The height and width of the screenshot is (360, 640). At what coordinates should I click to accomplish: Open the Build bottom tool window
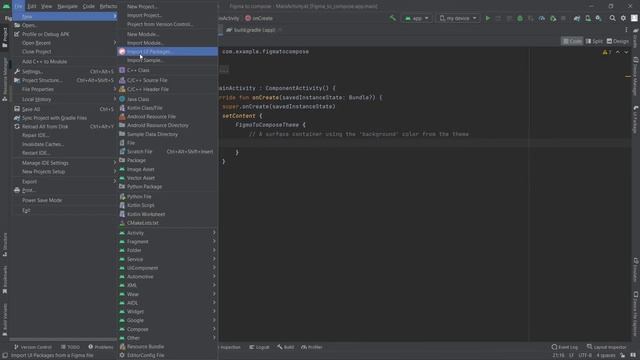pyautogui.click(x=286, y=347)
